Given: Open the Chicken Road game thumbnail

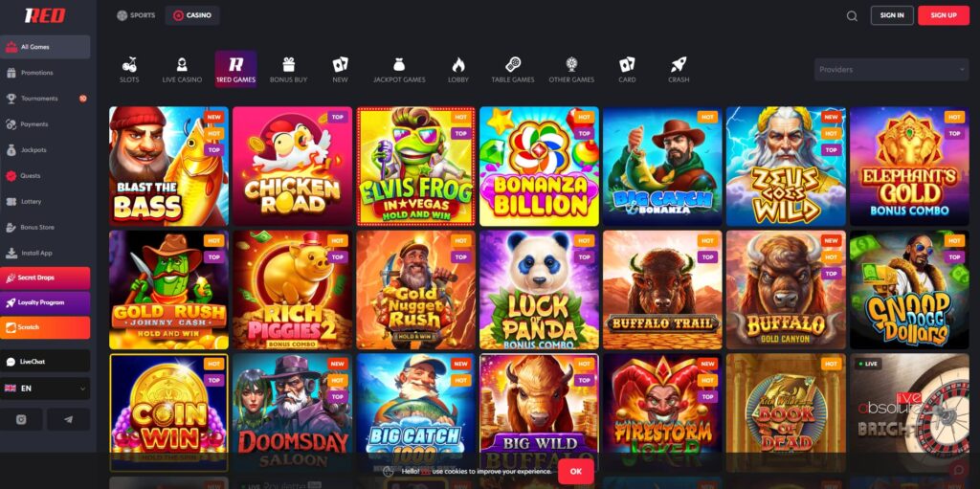Looking at the screenshot, I should click(292, 166).
